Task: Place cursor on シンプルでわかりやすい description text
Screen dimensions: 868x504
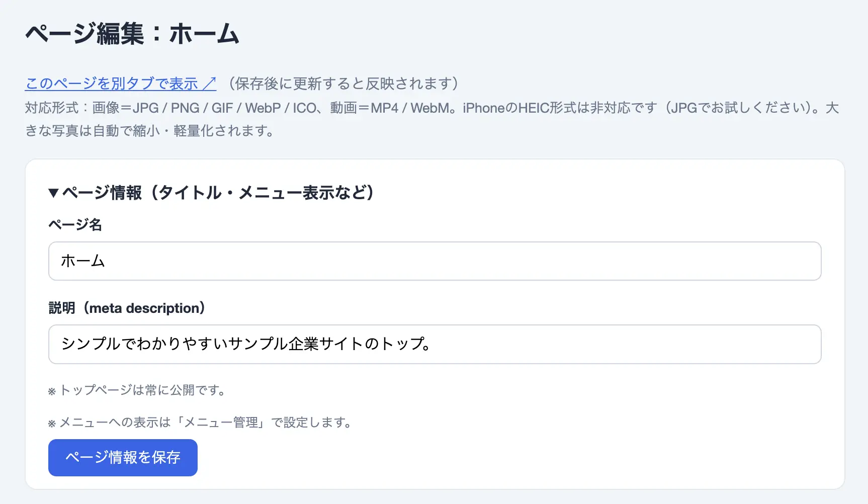Action: coord(144,344)
